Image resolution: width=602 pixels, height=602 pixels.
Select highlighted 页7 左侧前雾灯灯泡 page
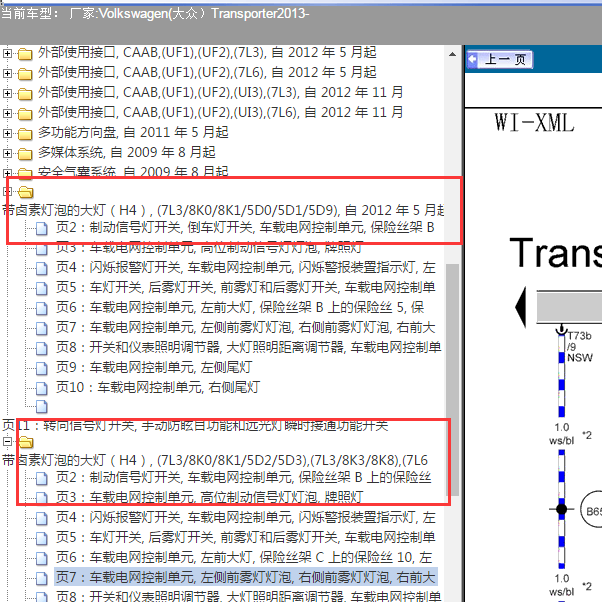point(246,577)
